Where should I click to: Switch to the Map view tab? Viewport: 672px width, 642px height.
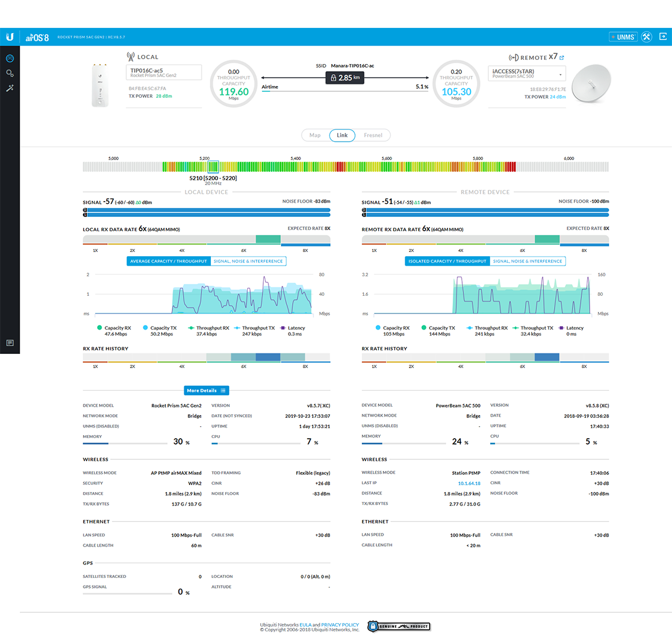[x=315, y=135]
